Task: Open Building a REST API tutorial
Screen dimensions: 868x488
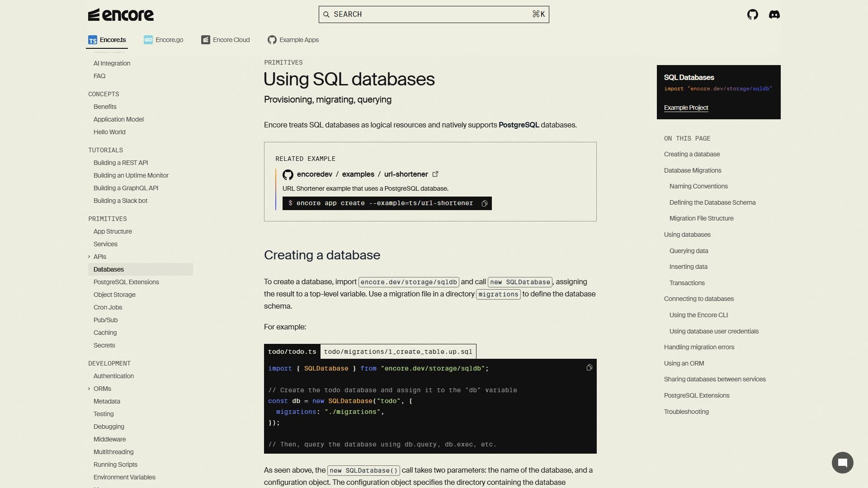Action: coord(121,163)
